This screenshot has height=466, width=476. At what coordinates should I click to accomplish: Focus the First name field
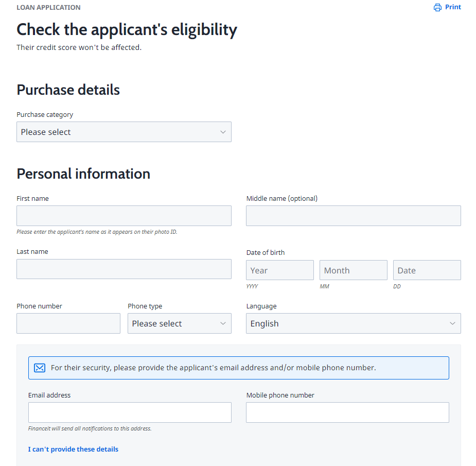124,216
